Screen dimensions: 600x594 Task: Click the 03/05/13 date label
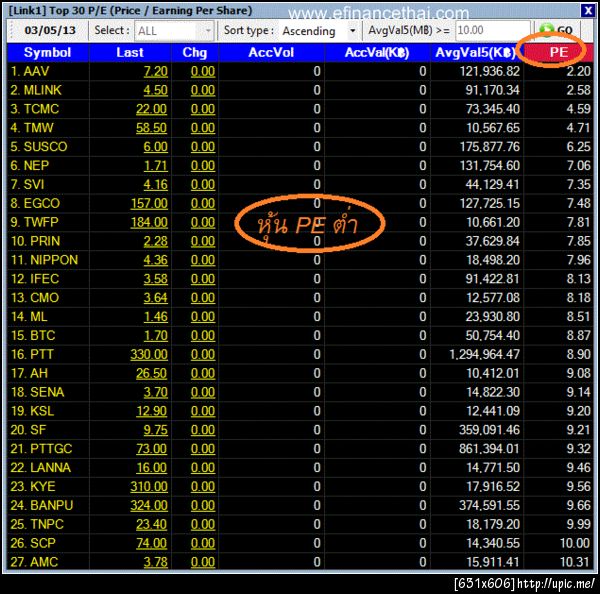pyautogui.click(x=50, y=30)
